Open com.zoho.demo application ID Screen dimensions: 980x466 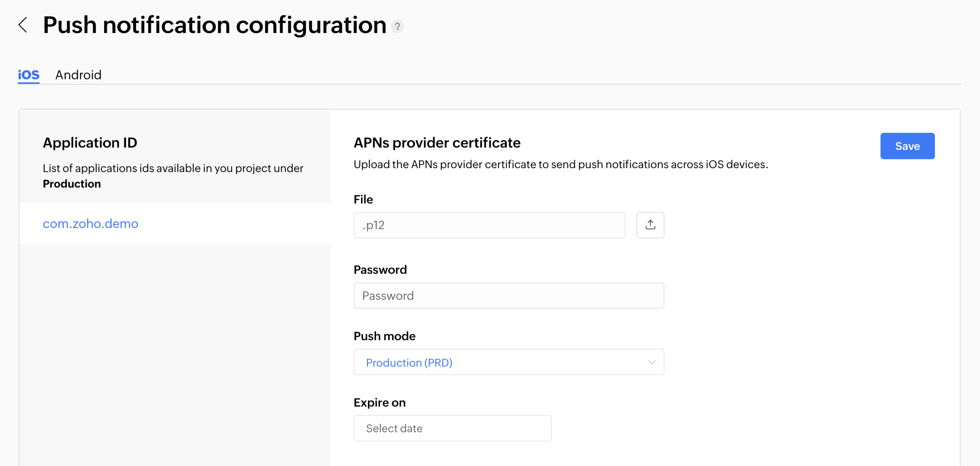tap(91, 223)
